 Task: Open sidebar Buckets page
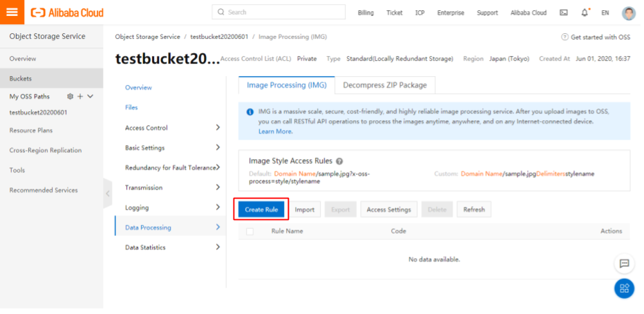[x=52, y=79]
